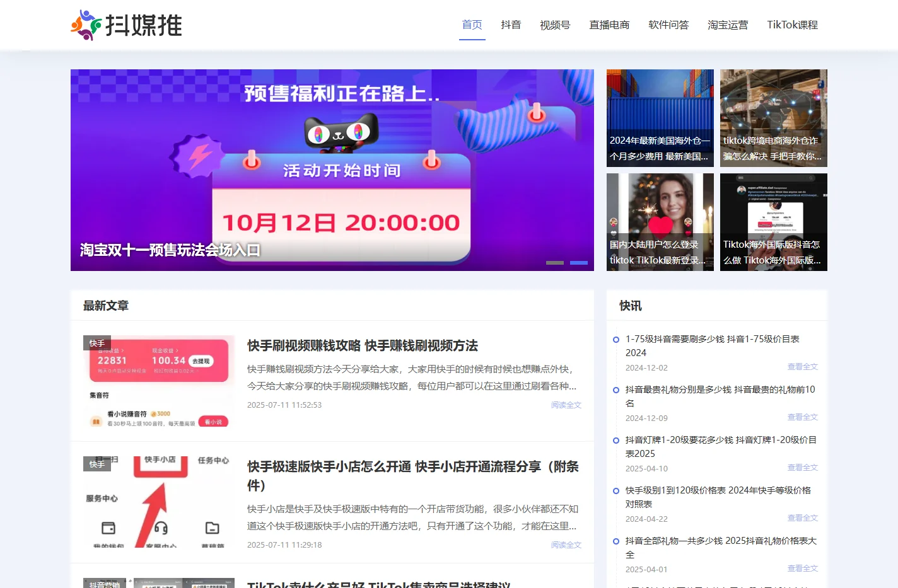Select the blue active carousel indicator
Viewport: 898px width, 588px height.
click(579, 263)
